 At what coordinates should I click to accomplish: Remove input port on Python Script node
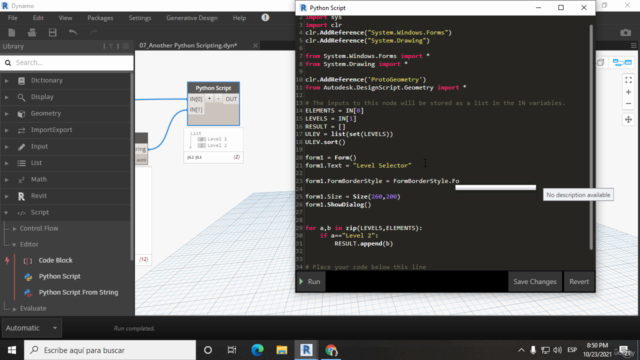click(218, 99)
